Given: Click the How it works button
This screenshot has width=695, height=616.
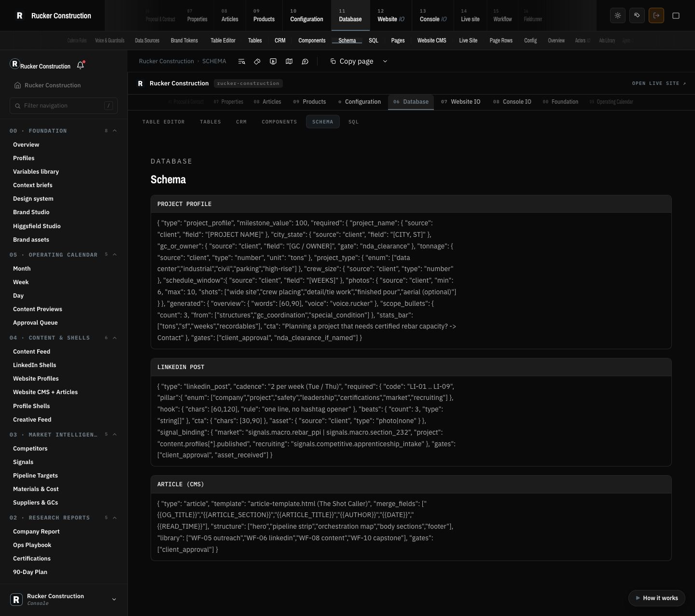Looking at the screenshot, I should pyautogui.click(x=657, y=598).
